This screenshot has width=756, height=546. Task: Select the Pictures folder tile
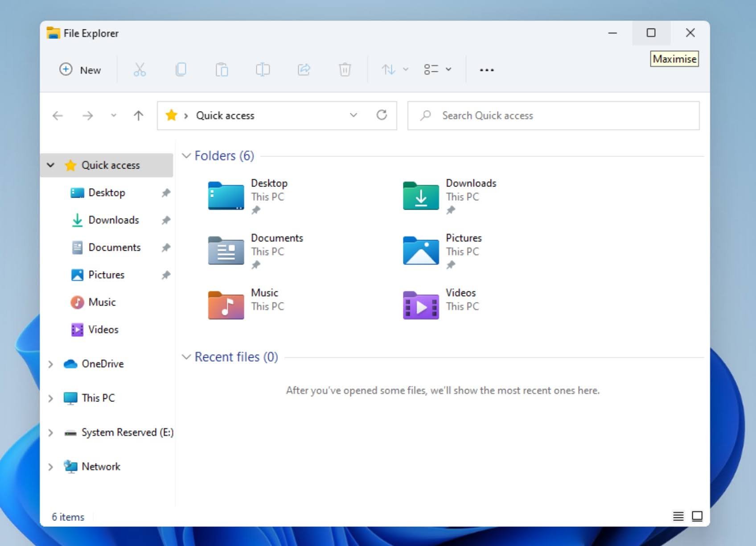(442, 251)
